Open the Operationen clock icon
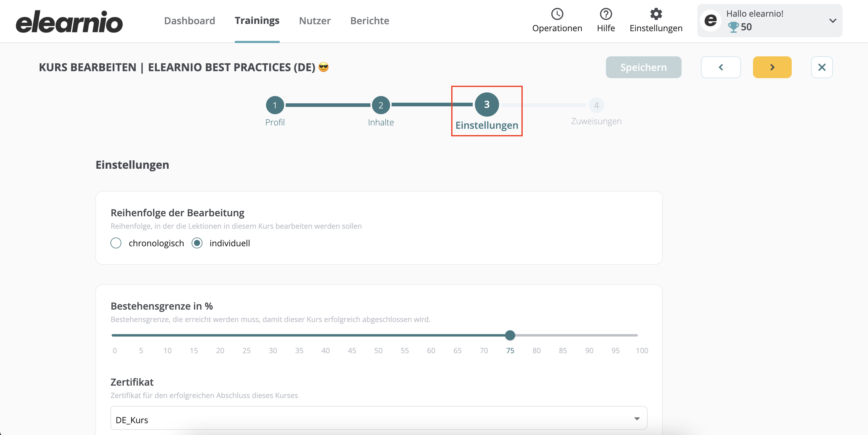This screenshot has width=868, height=435. click(x=557, y=14)
